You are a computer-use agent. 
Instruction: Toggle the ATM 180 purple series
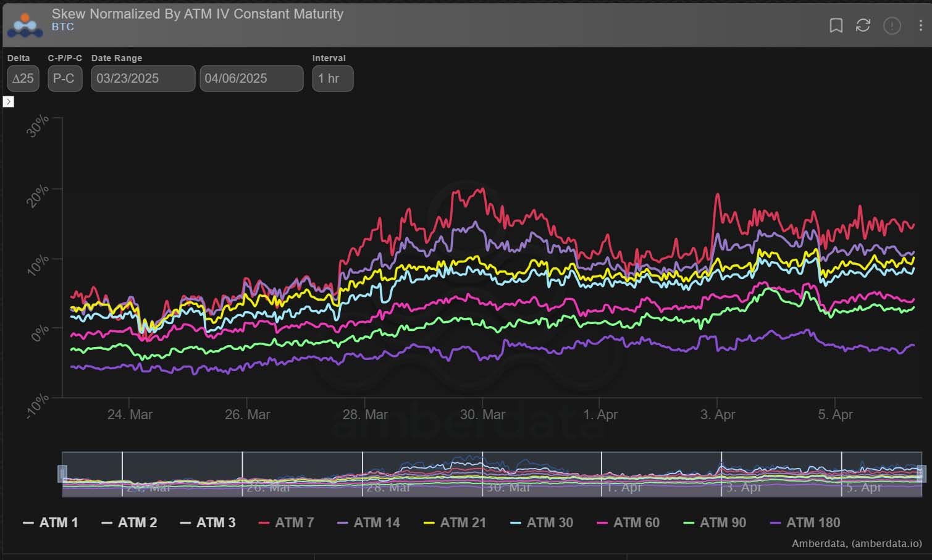click(x=805, y=523)
